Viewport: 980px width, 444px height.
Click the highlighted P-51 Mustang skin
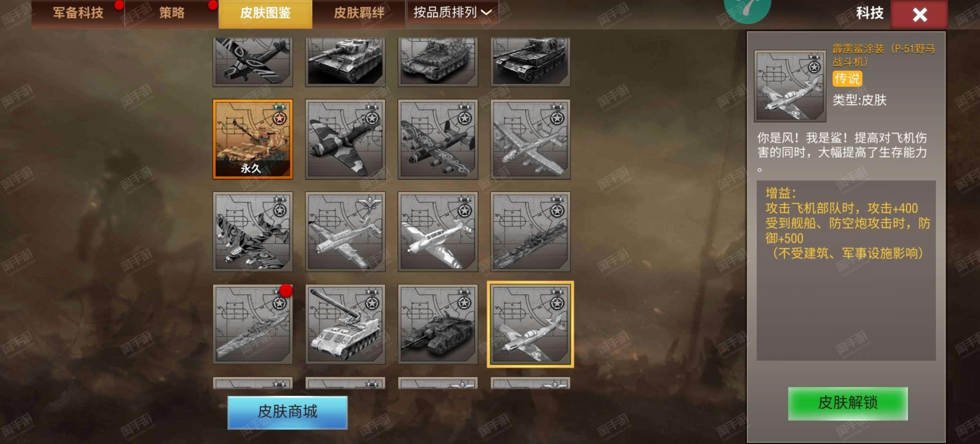pos(530,324)
